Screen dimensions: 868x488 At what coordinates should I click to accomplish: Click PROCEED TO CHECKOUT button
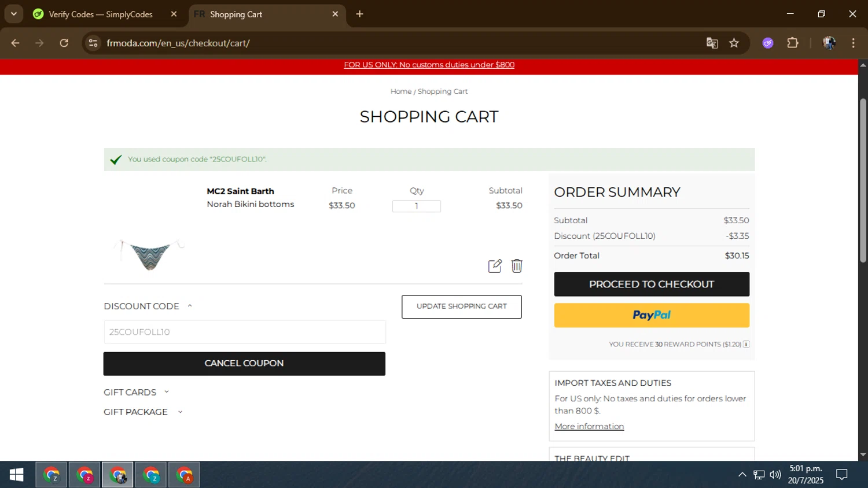click(652, 284)
